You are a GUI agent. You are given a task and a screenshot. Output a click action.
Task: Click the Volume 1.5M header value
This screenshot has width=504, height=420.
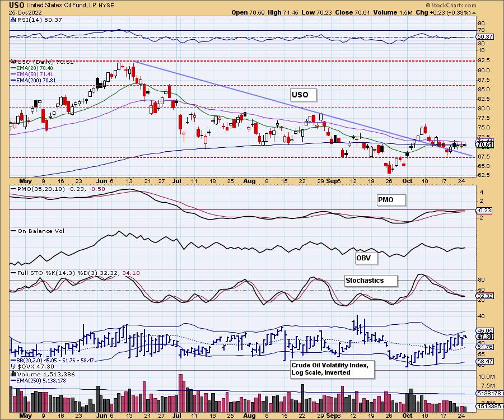(393, 12)
